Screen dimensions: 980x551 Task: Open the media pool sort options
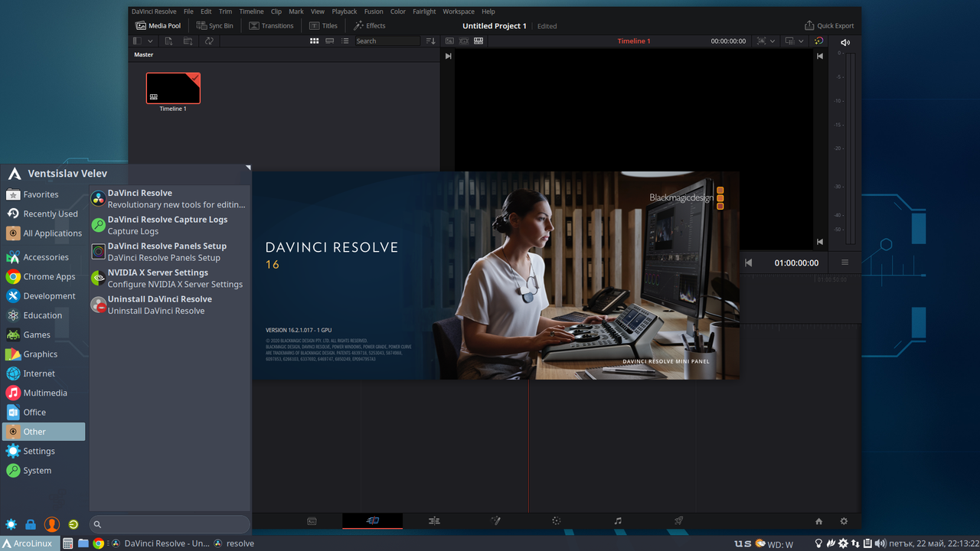click(x=430, y=41)
